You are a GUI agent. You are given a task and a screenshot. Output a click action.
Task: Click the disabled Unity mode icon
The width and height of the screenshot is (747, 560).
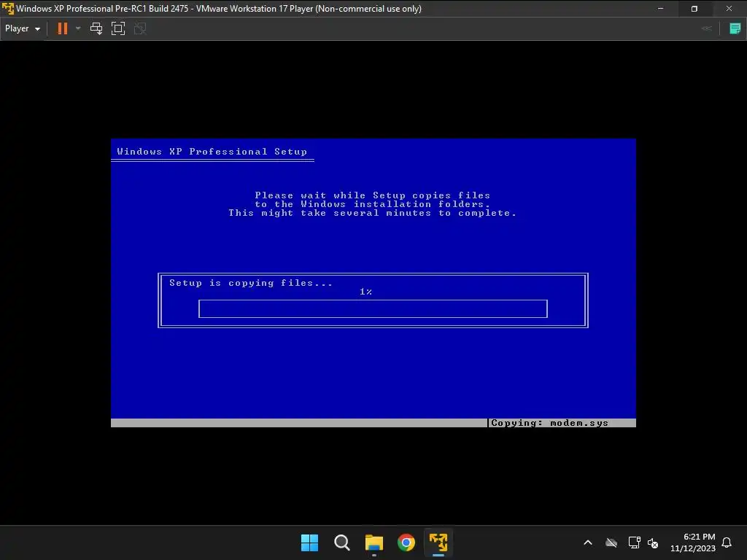(x=140, y=28)
